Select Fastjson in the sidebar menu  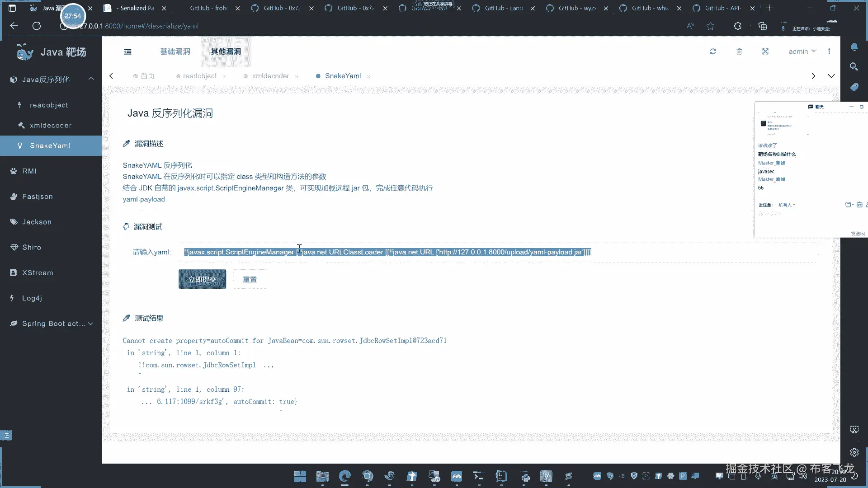tap(38, 197)
